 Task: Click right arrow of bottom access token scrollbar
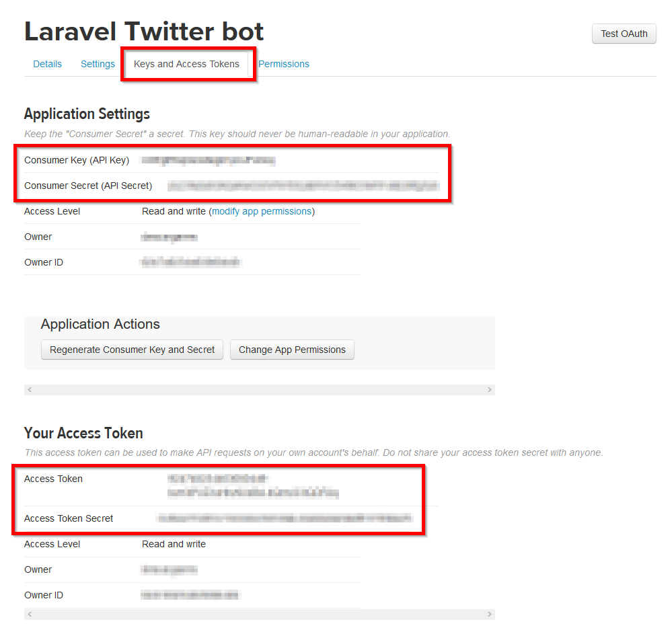point(490,615)
